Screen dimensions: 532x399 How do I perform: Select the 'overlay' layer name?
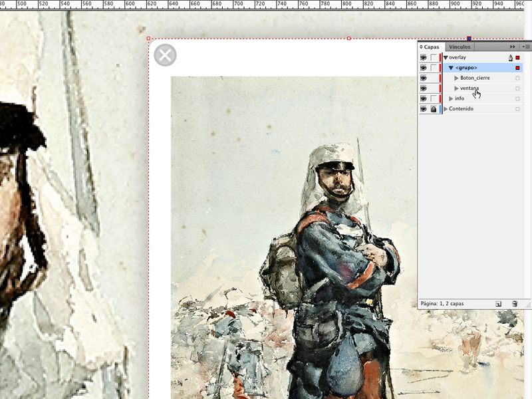[x=458, y=57]
